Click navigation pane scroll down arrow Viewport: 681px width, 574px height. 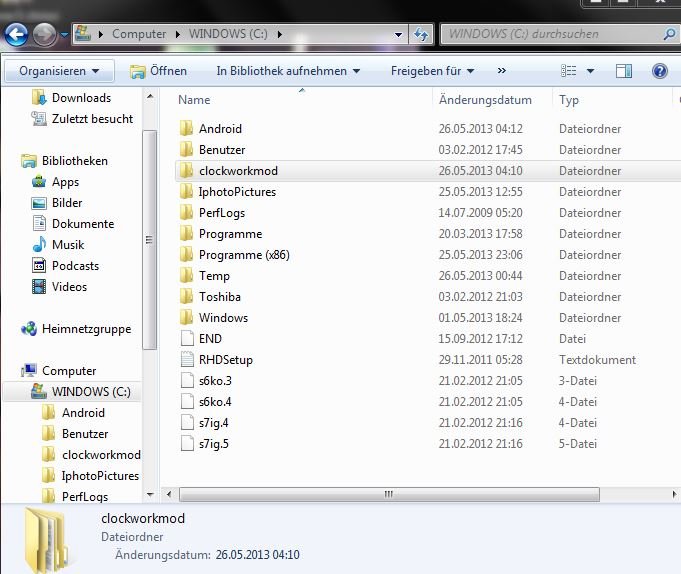point(150,495)
